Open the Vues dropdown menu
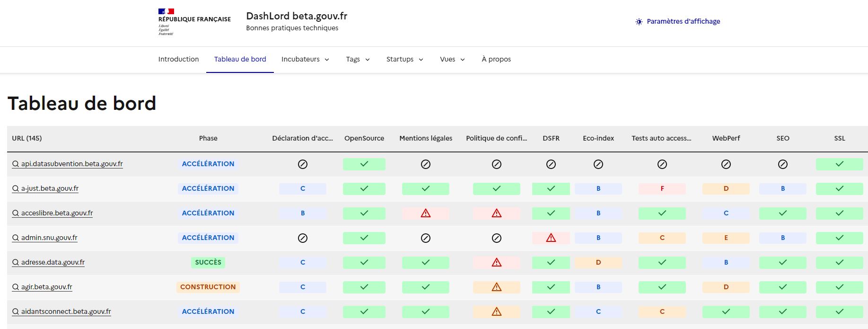The width and height of the screenshot is (868, 329). coord(452,60)
